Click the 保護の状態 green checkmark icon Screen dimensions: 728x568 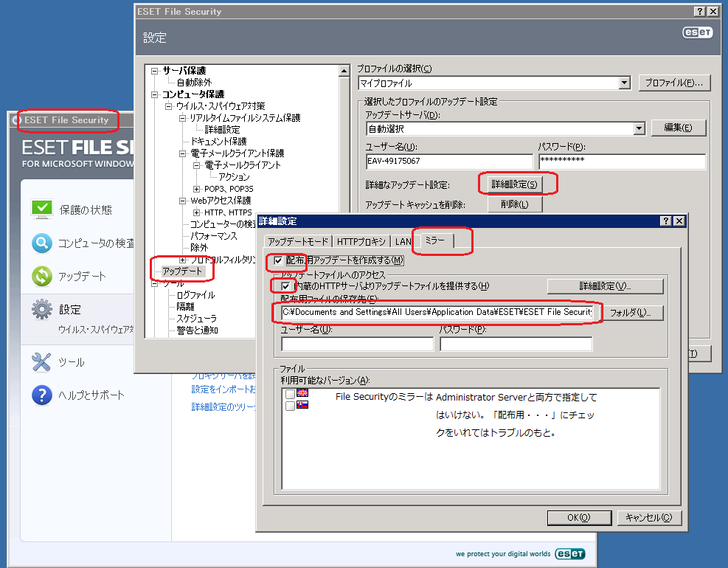tap(42, 209)
